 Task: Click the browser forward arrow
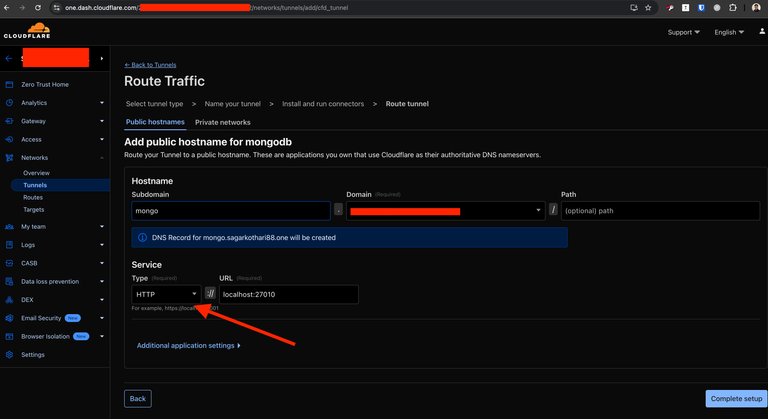tap(22, 7)
